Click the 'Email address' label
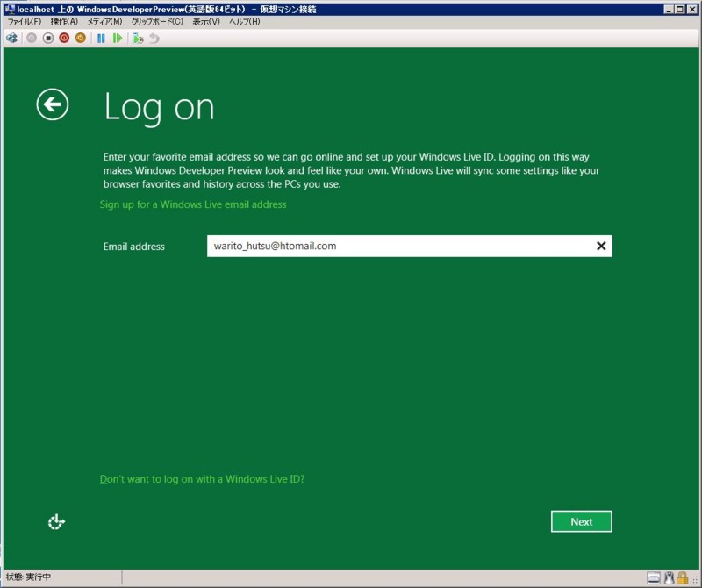 (x=134, y=247)
